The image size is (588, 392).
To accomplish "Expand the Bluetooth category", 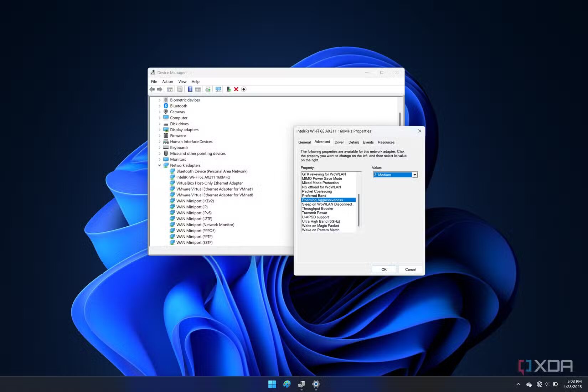I will coord(159,106).
